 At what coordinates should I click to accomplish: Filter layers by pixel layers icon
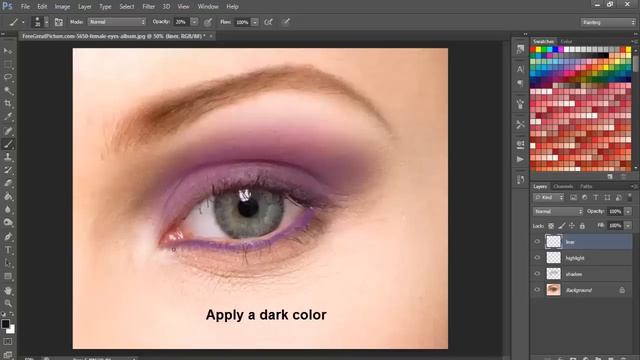tap(573, 198)
